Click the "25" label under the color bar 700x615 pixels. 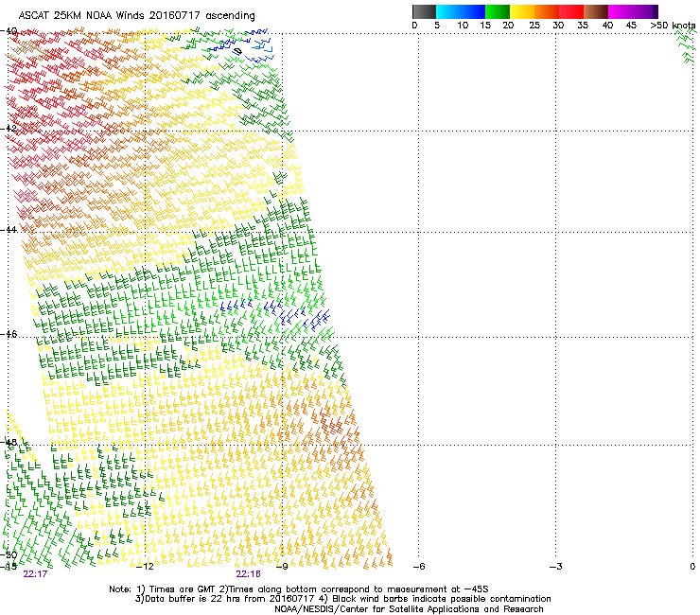click(x=534, y=26)
